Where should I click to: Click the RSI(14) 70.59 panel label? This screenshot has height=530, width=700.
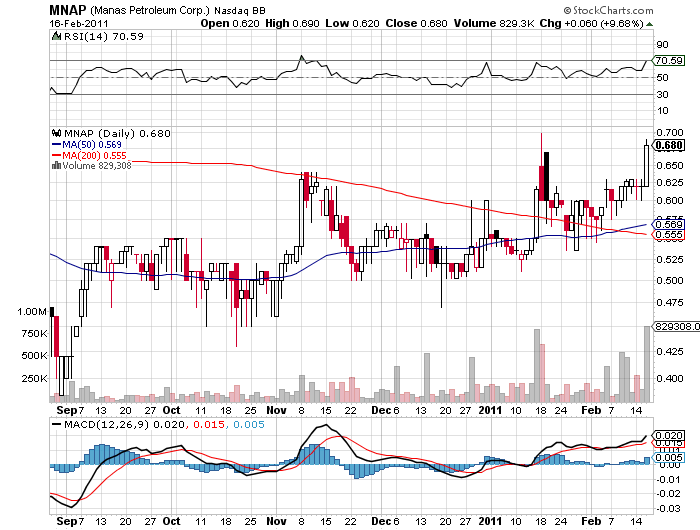104,37
